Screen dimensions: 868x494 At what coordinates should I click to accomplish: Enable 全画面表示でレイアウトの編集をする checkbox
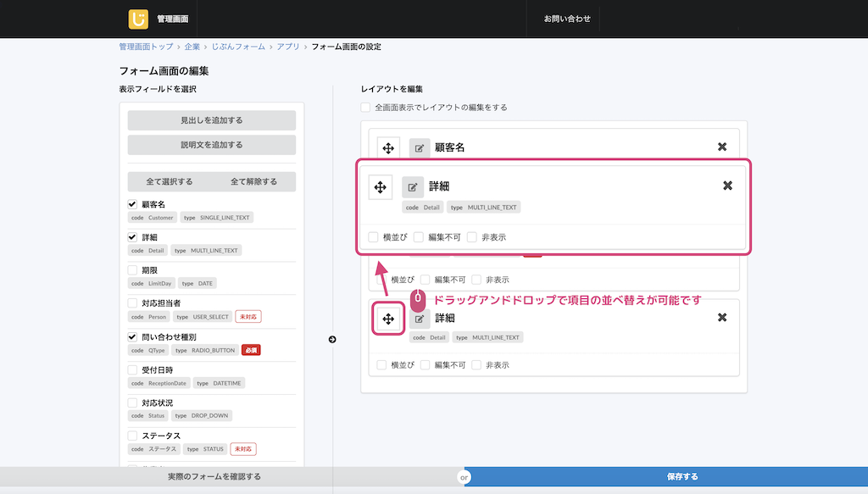365,108
